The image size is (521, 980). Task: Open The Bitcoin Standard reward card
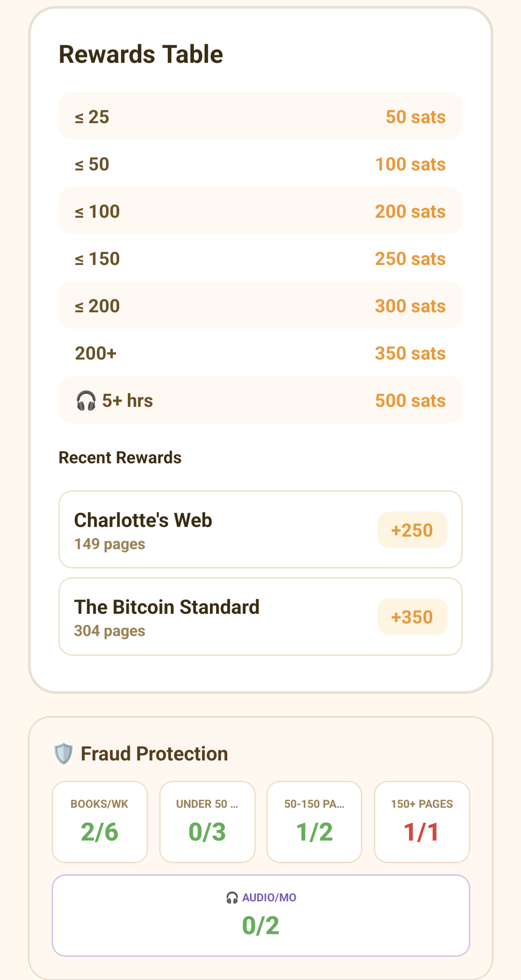pos(260,617)
